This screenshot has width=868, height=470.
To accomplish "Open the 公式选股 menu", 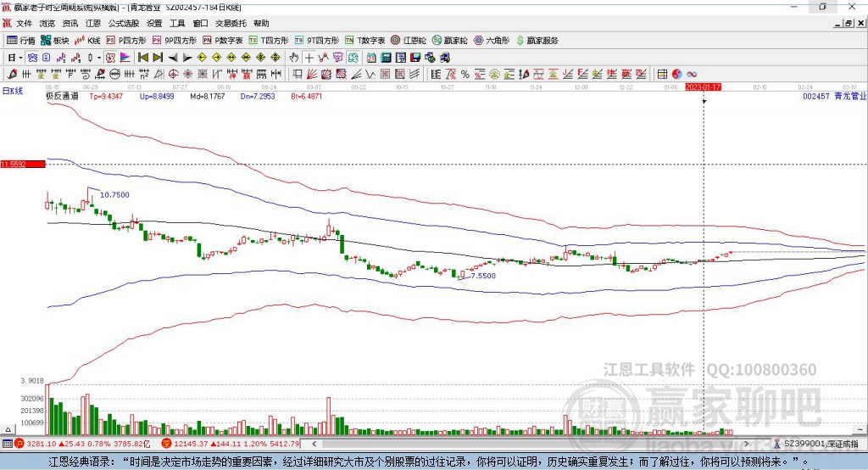I will [x=124, y=23].
